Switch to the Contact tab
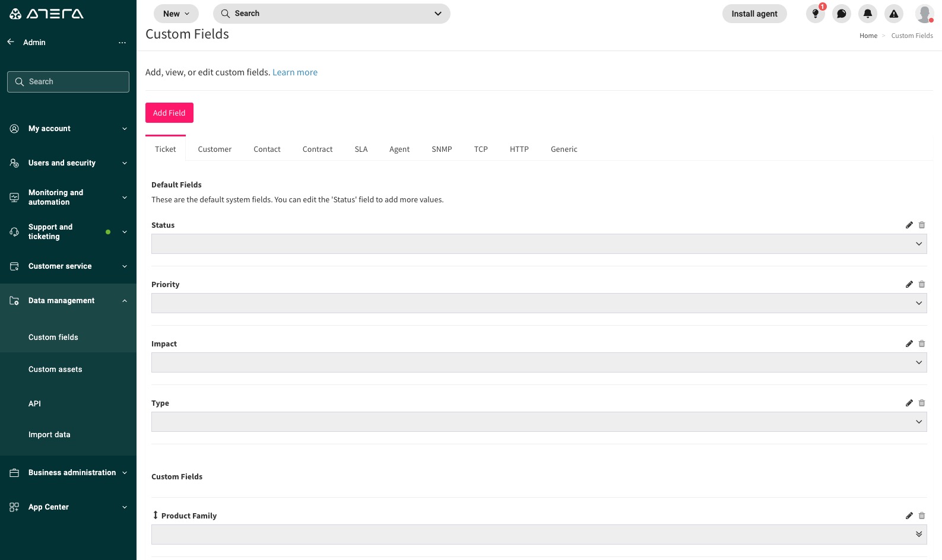The image size is (942, 560). coord(267,149)
